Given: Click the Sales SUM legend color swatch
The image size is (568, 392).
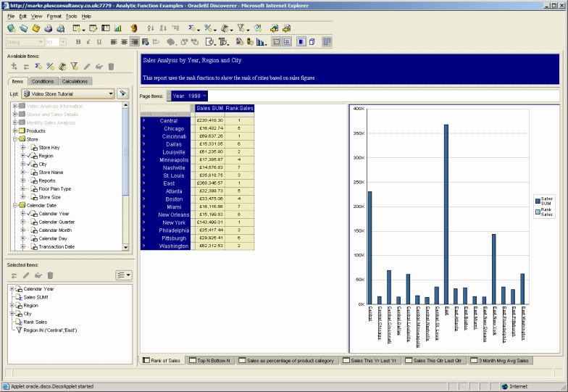Looking at the screenshot, I should (538, 200).
